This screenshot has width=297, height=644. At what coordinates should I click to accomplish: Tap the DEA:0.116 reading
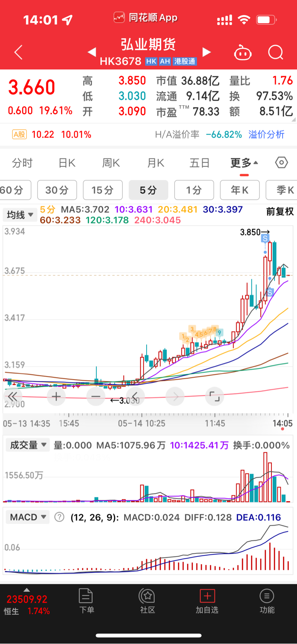[x=258, y=517]
